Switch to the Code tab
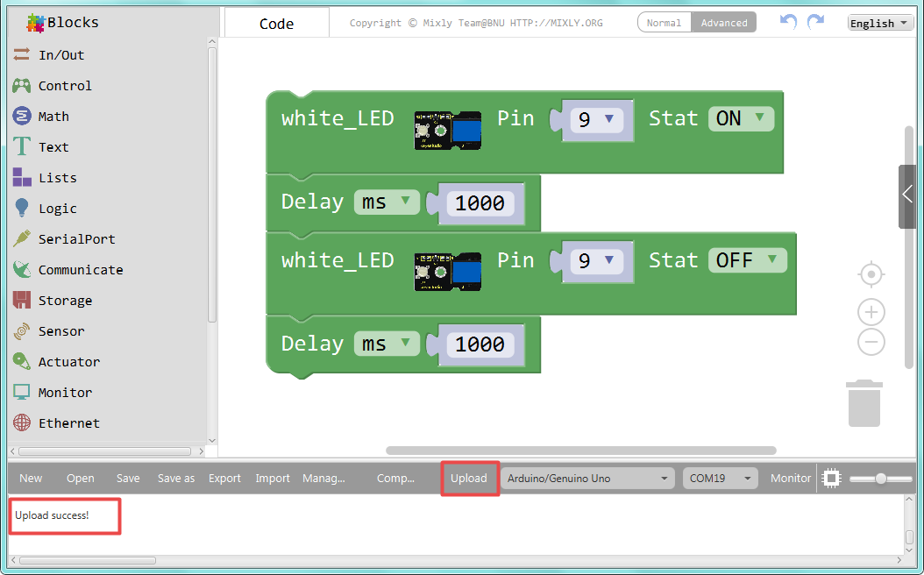 [x=276, y=24]
